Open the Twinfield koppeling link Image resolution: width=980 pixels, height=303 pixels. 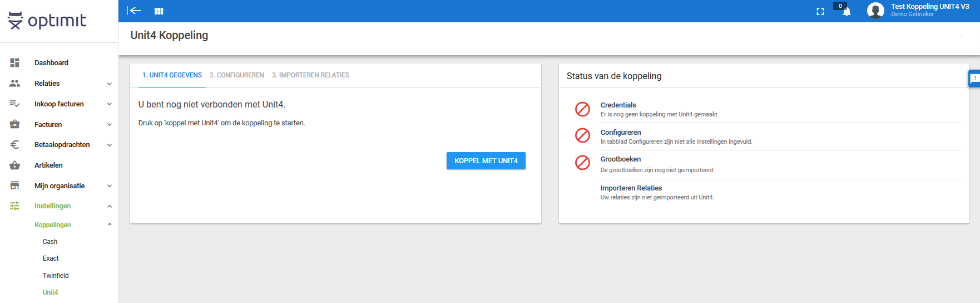point(56,276)
